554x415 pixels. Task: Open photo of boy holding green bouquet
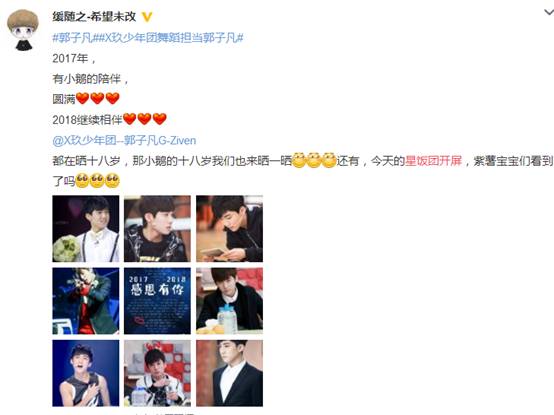(86, 229)
